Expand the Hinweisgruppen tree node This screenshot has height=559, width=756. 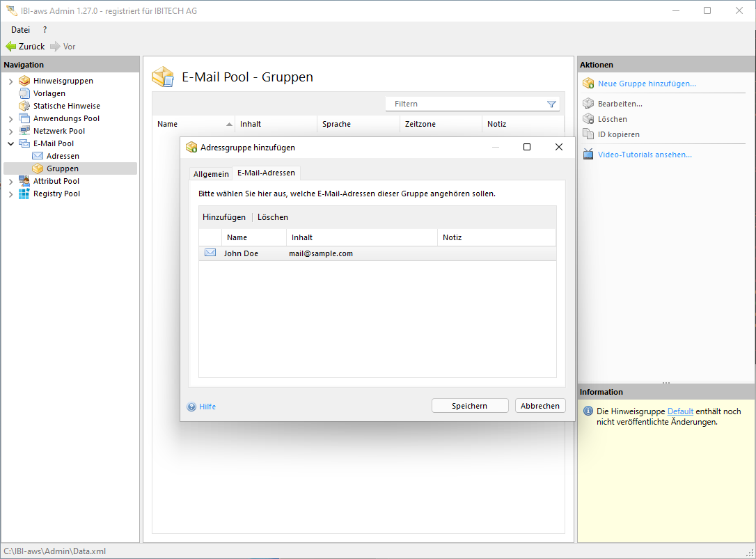tap(10, 81)
